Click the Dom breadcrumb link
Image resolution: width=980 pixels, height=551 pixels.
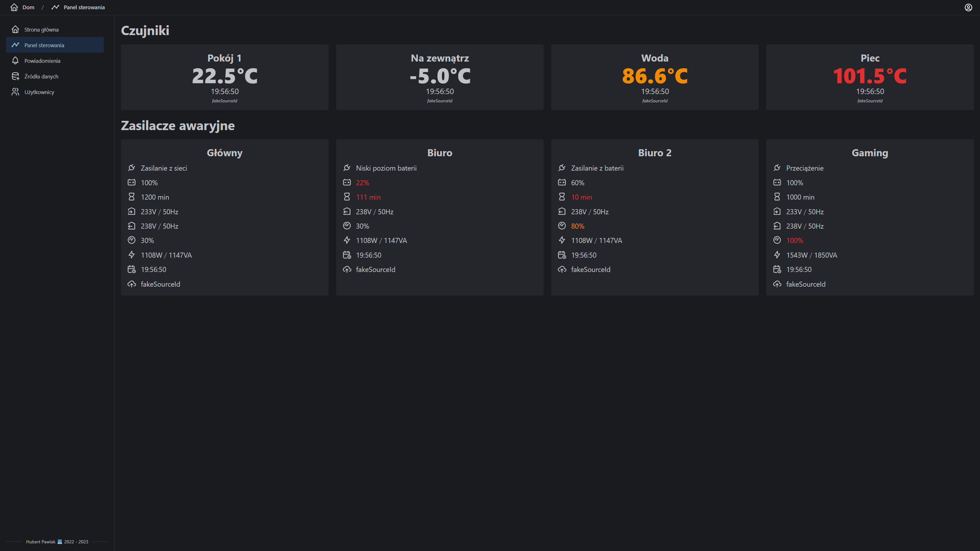pos(28,7)
